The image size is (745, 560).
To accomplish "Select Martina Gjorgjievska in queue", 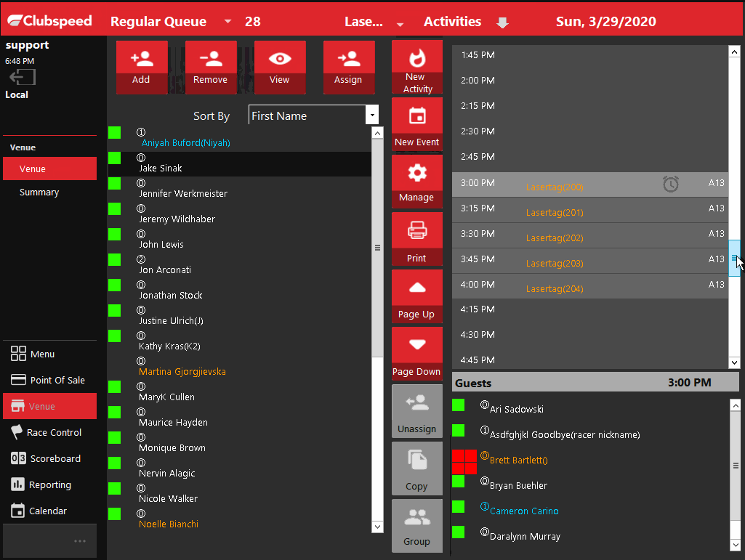I will [239, 367].
